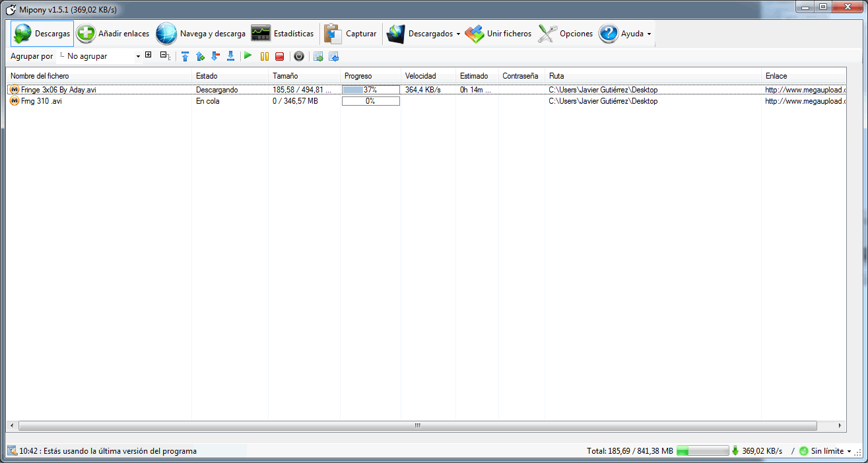Click the horizontal scrollbar left arrow
Image resolution: width=868 pixels, height=463 pixels.
(x=12, y=426)
